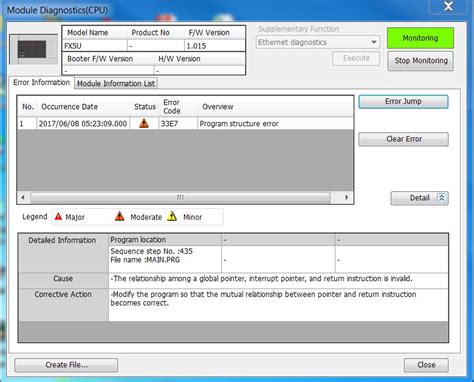This screenshot has width=474, height=382.
Task: Click the red Major legend icon
Action: (x=58, y=217)
